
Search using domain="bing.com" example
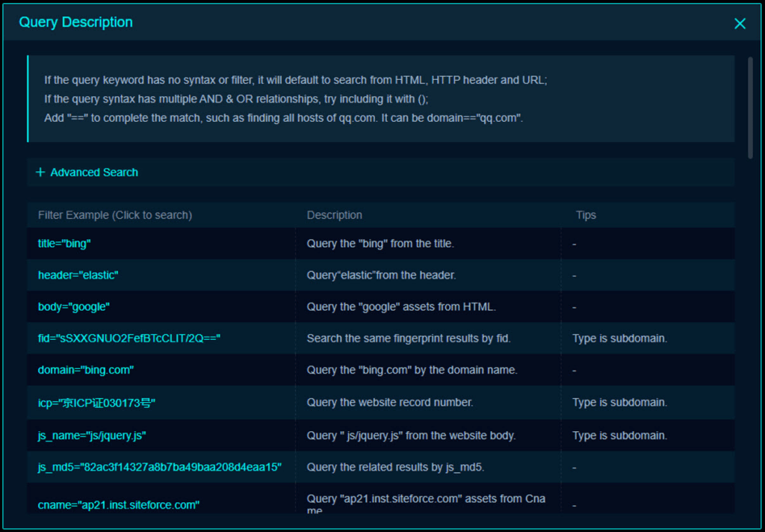[x=86, y=370]
